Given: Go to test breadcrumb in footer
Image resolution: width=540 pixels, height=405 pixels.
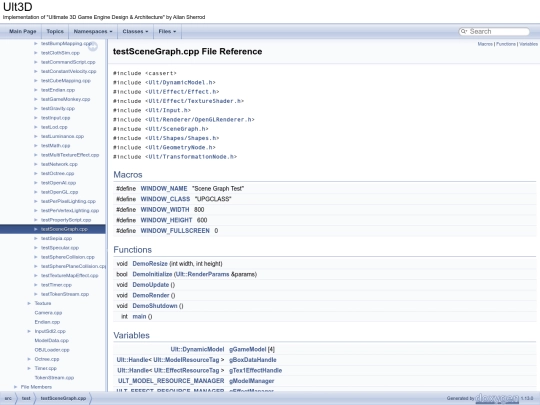Looking at the screenshot, I should point(26,398).
